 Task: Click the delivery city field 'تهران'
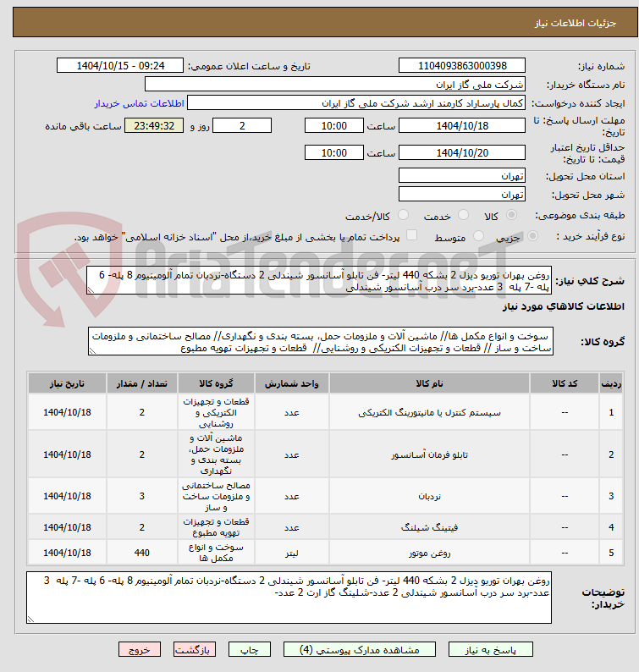tap(462, 195)
